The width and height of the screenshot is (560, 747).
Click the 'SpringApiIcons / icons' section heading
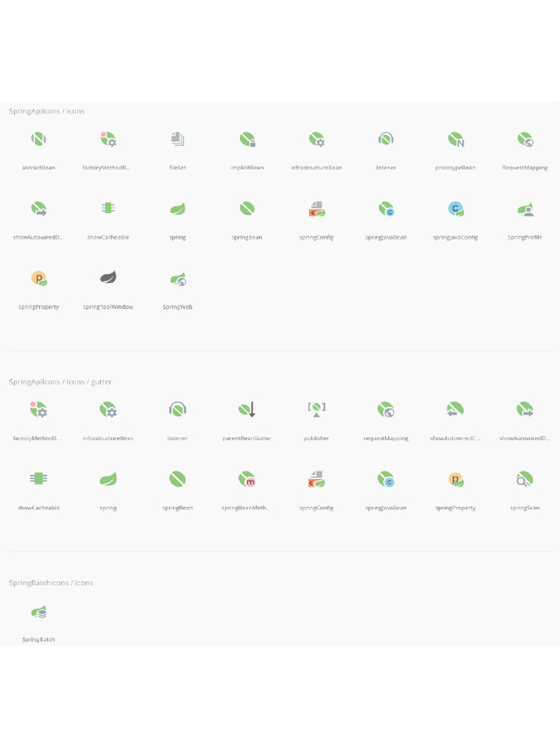click(47, 111)
